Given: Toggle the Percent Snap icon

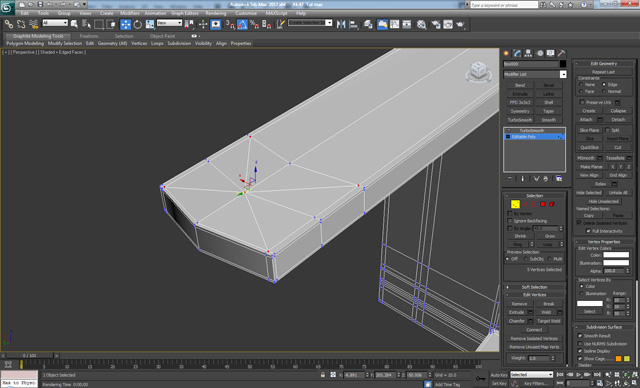Looking at the screenshot, I should tap(254, 24).
